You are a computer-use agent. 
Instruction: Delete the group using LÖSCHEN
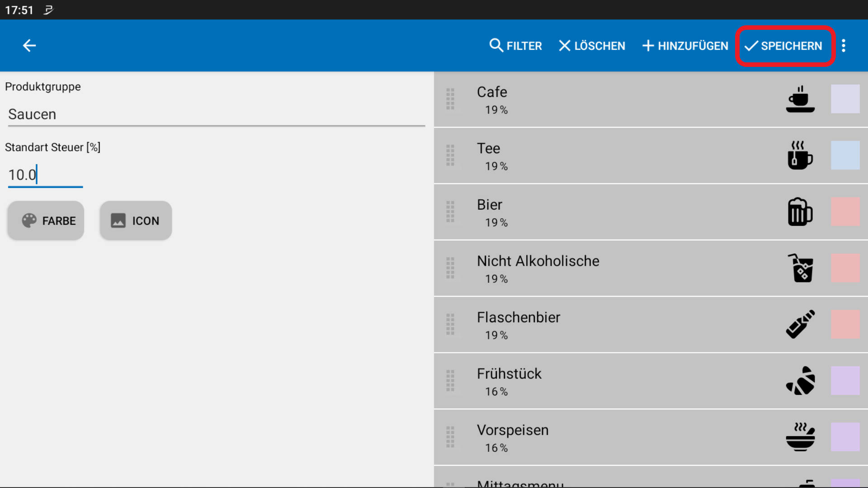point(591,46)
